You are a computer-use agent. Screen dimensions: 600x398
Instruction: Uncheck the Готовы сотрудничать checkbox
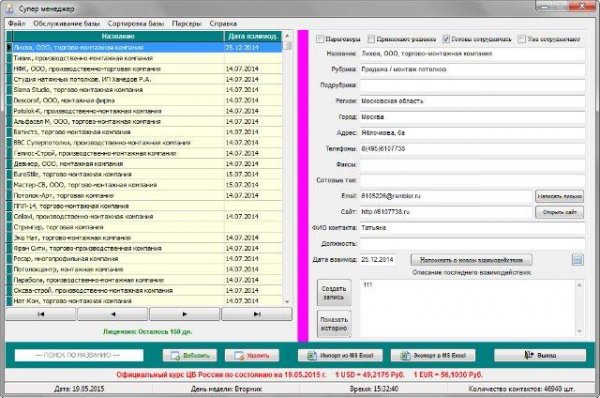(x=446, y=39)
